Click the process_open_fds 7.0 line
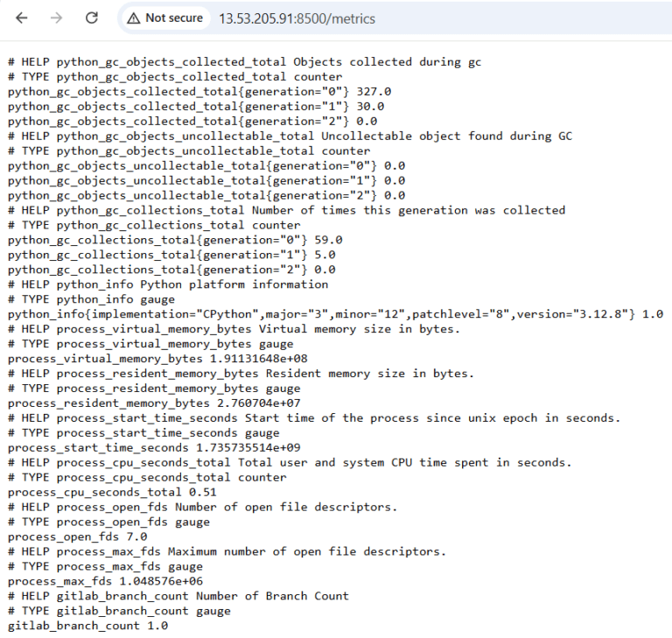This screenshot has height=638, width=672. click(78, 536)
